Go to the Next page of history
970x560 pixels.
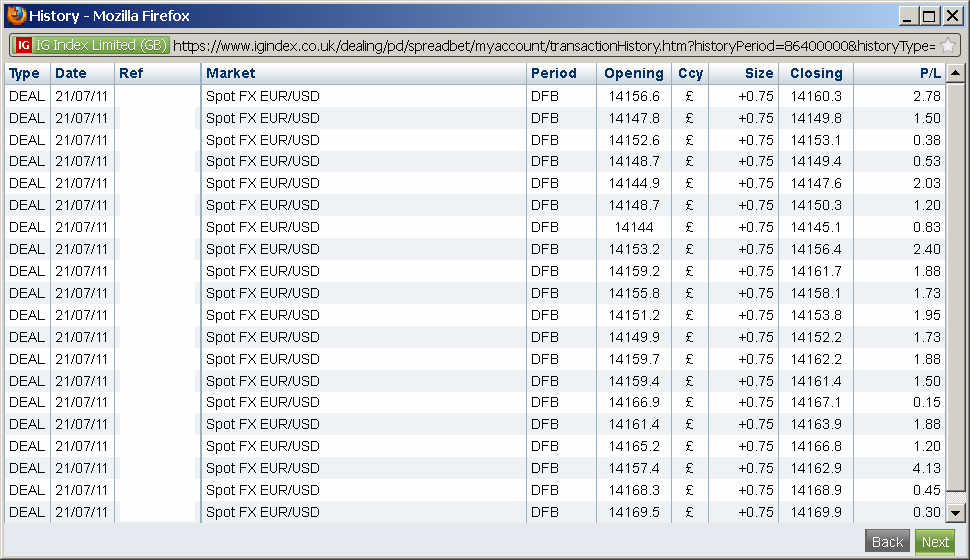[935, 542]
